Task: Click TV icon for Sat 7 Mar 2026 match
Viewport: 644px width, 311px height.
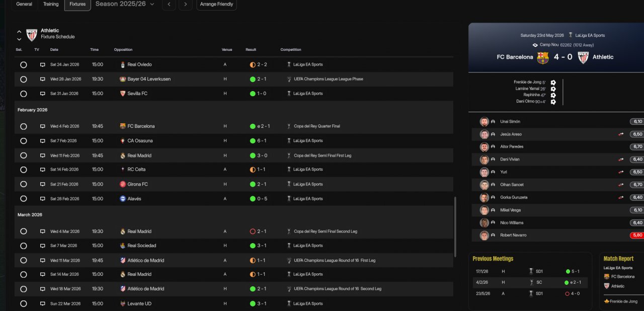Action: pos(43,246)
